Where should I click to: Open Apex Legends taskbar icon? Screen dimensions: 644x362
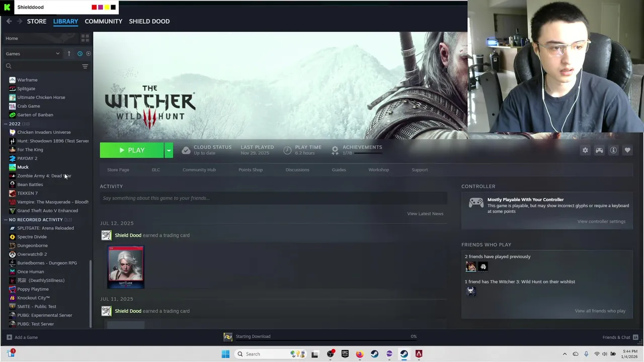pos(419,354)
